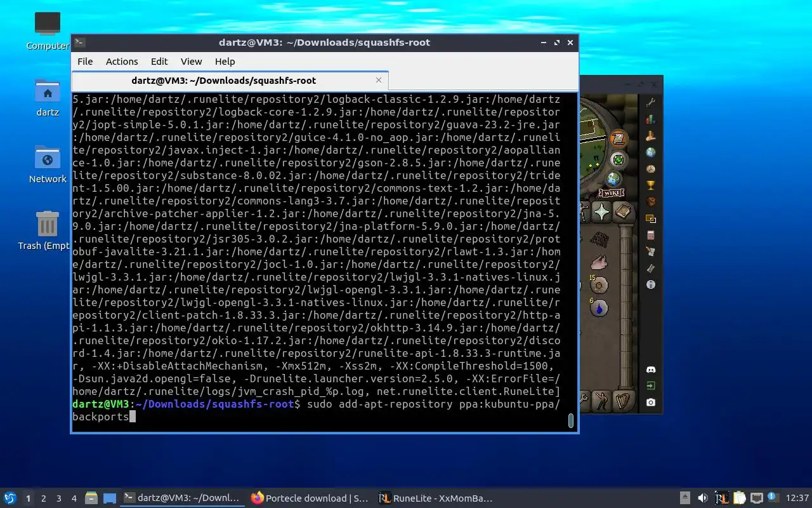Open the RuneLite info panel icon
This screenshot has height=508, width=812.
pos(651,284)
